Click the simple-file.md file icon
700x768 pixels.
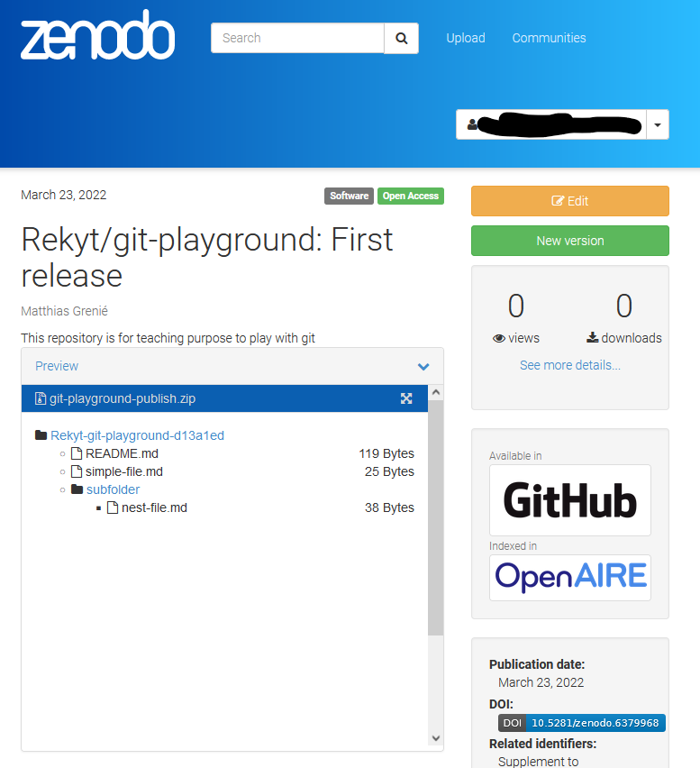coord(77,471)
